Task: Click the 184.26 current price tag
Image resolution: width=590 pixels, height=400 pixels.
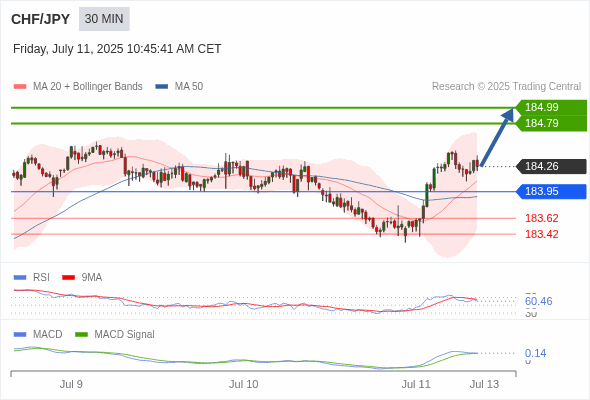Action: [551, 166]
